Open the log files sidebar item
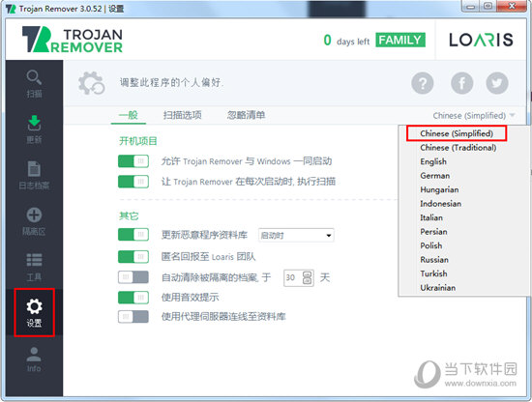Viewport: 532px width, 402px height. click(x=34, y=175)
